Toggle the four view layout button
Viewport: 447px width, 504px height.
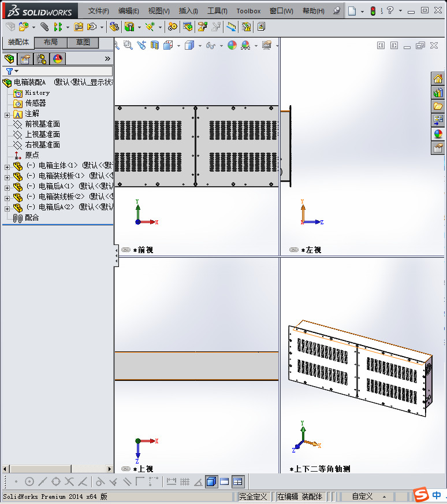click(238, 481)
